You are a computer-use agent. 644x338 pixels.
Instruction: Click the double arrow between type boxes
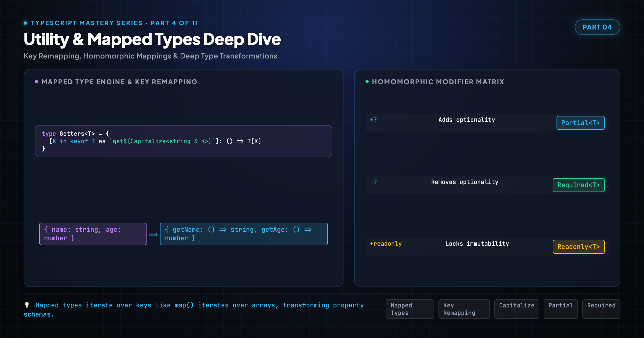click(153, 234)
